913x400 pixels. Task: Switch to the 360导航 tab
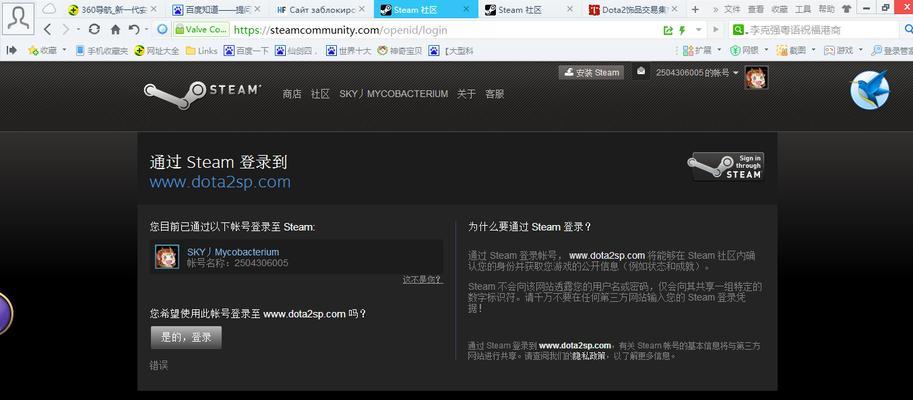pos(112,10)
